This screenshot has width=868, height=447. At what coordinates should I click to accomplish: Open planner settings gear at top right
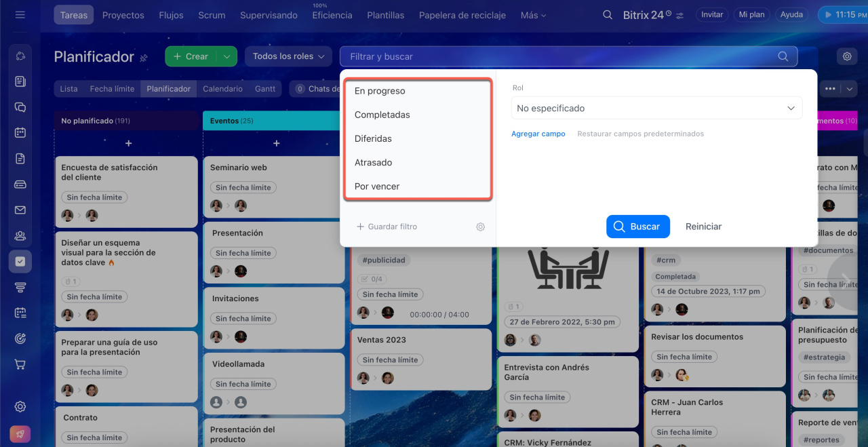click(x=847, y=56)
